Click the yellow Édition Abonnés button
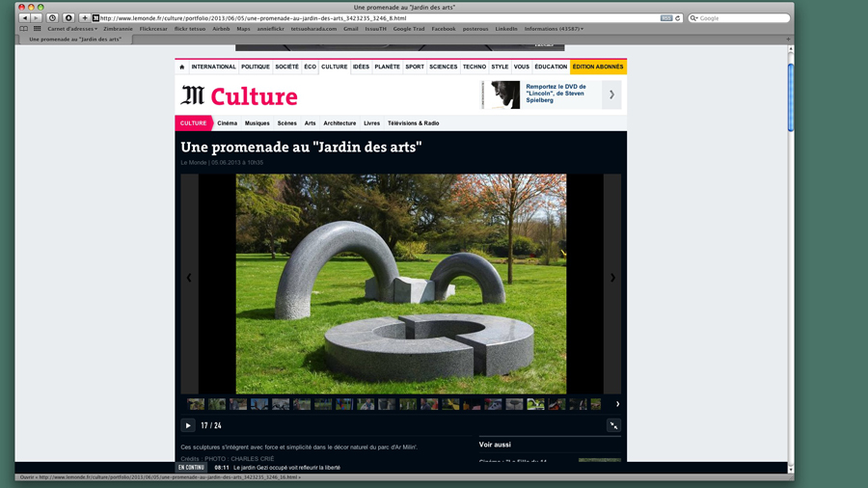Screen dimensions: 868x488 coord(598,67)
